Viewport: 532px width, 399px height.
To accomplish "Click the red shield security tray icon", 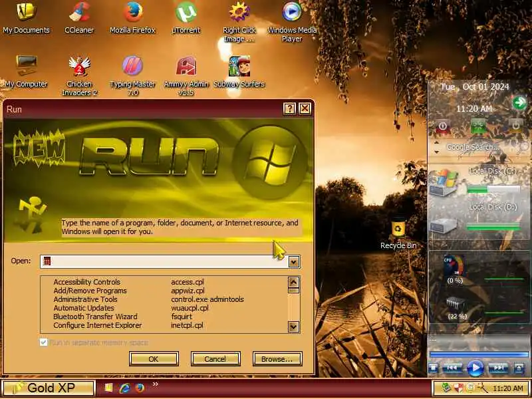I will click(x=458, y=388).
